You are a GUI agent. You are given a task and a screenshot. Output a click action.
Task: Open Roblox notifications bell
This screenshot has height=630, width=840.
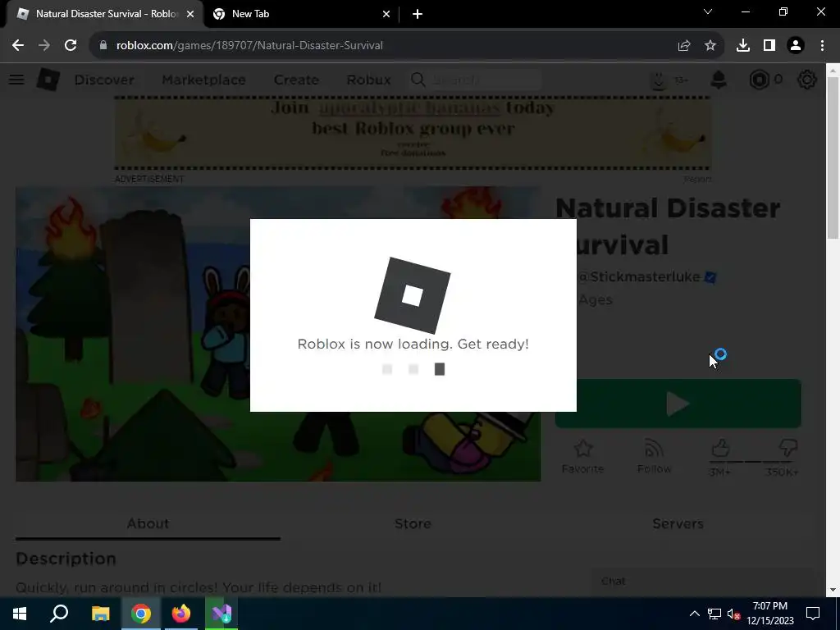[x=719, y=80]
